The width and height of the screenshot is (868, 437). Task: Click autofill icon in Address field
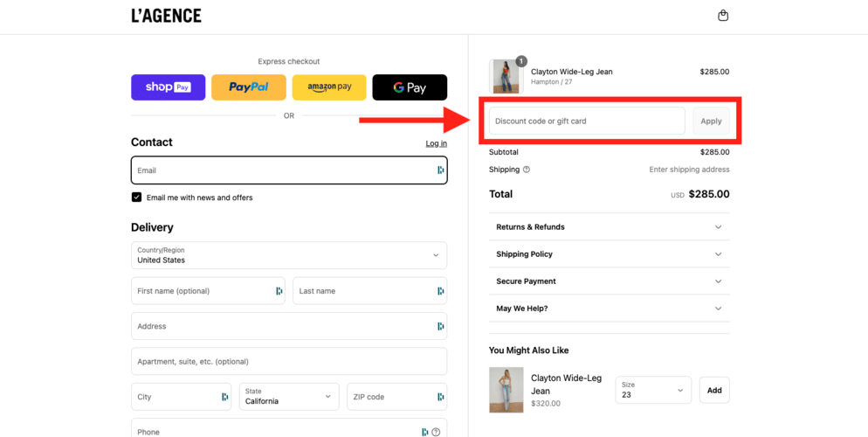point(441,326)
